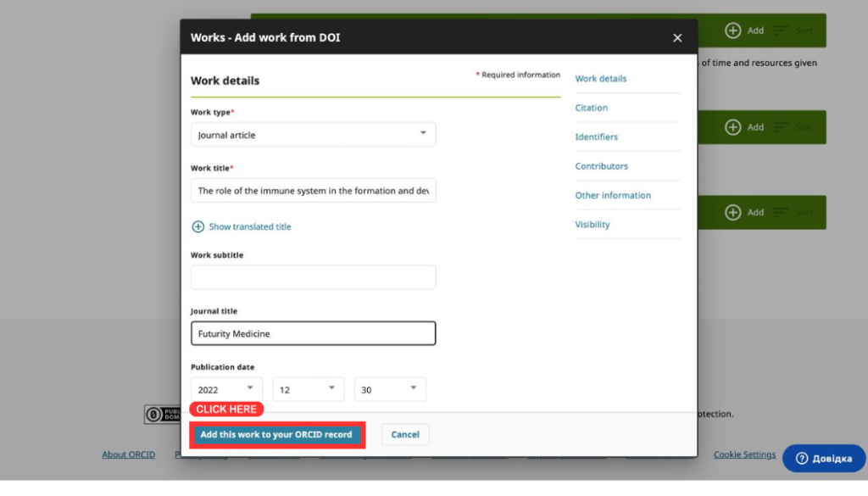Open the publication day dropdown showing 30
This screenshot has width=868, height=496.
coord(390,389)
